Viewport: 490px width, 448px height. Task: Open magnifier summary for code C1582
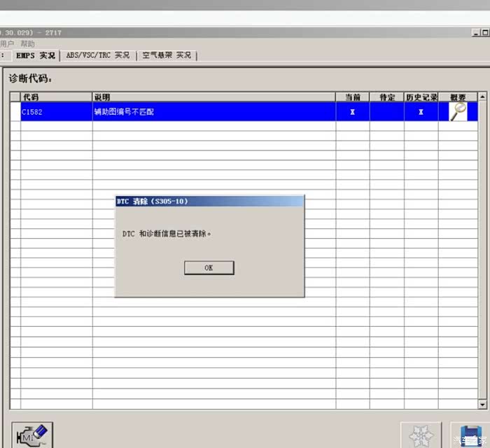[x=458, y=112]
